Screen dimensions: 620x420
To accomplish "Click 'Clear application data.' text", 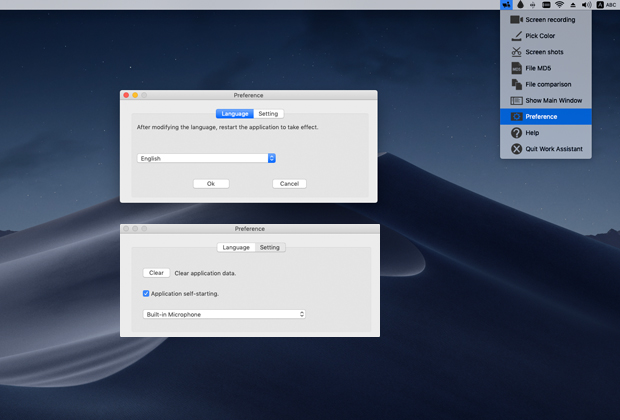I will coord(205,273).
